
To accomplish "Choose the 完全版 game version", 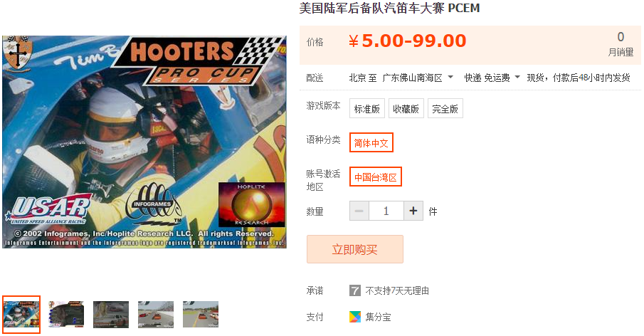I will point(445,108).
